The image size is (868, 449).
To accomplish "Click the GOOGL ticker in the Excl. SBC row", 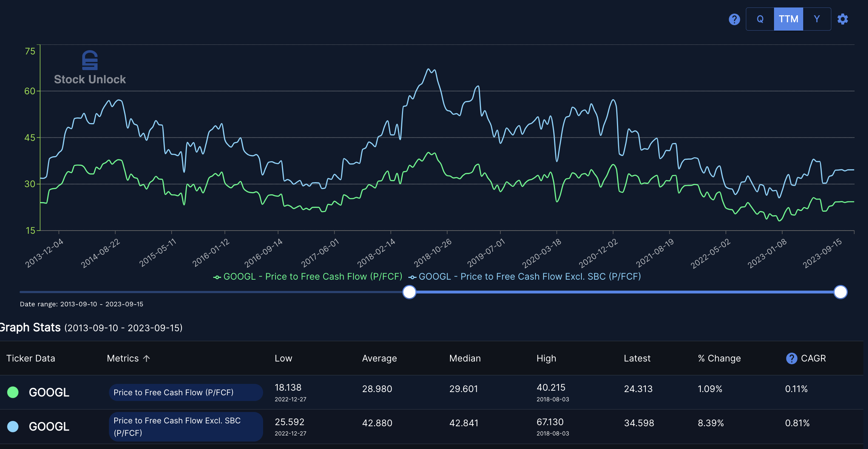I will [x=49, y=427].
